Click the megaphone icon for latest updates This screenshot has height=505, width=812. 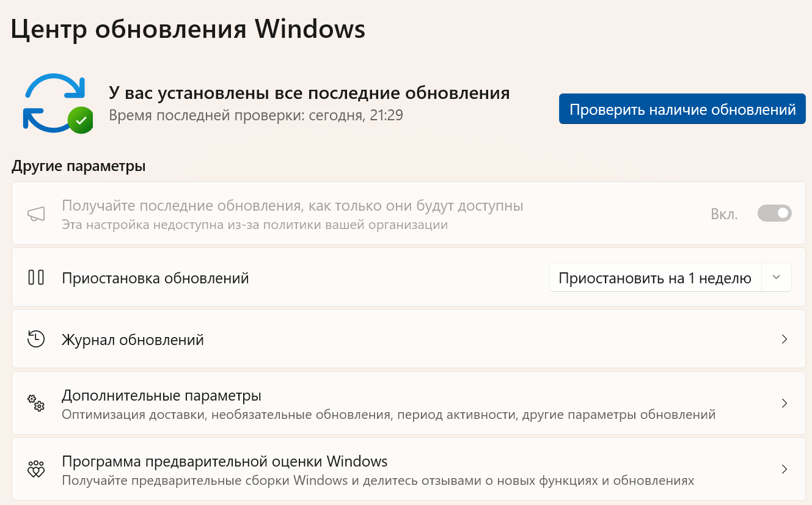(x=37, y=214)
